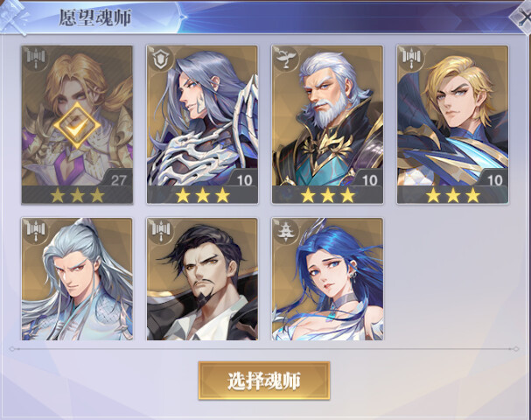Select the black-haired goateed hero card
Image resolution: width=531 pixels, height=420 pixels.
tap(202, 279)
